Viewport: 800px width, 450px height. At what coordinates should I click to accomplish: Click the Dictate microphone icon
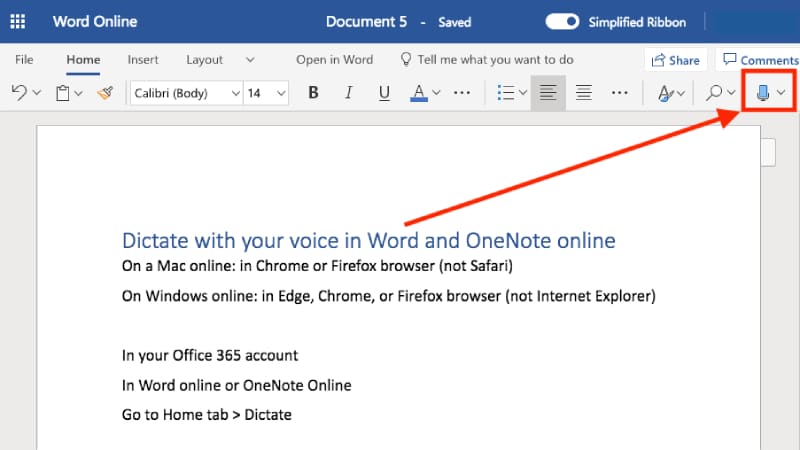click(x=763, y=92)
